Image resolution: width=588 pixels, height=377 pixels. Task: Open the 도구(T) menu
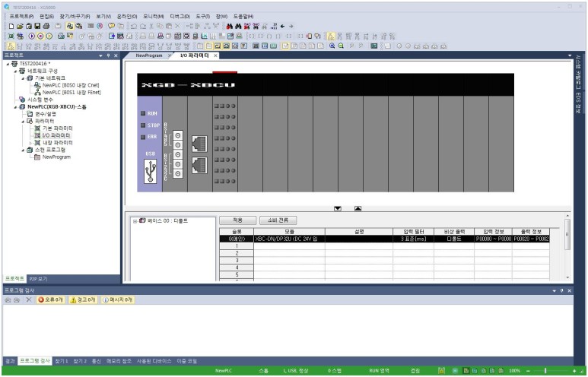(x=202, y=17)
